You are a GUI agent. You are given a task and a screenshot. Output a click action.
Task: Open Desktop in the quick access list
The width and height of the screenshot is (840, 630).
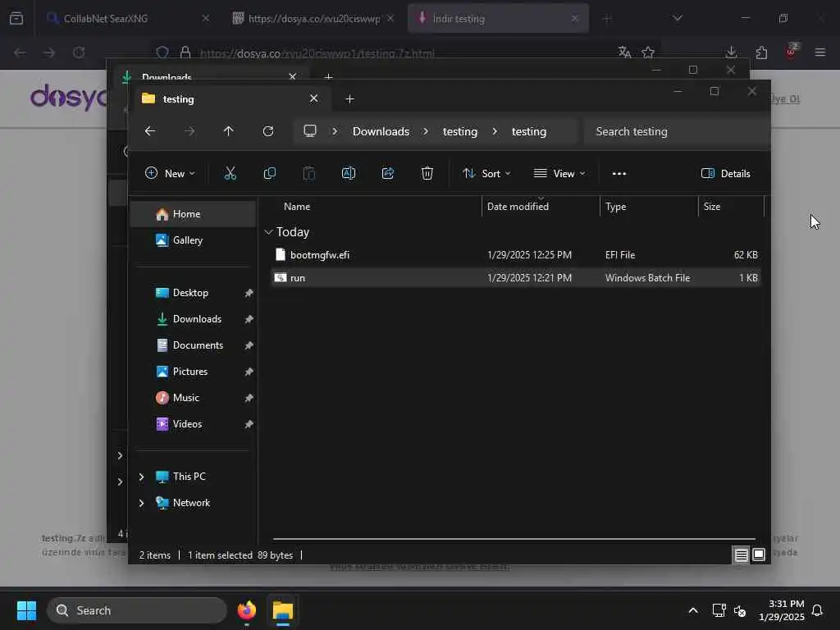click(x=193, y=293)
